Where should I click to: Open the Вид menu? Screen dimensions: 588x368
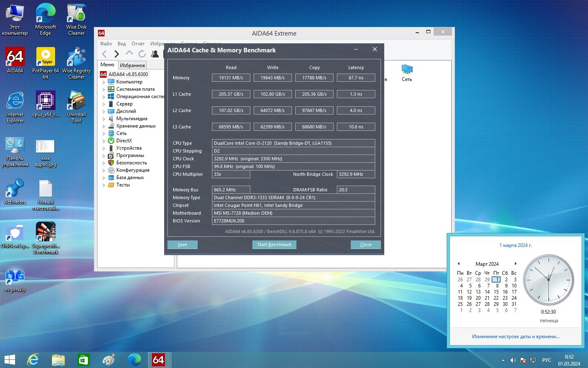tap(122, 43)
